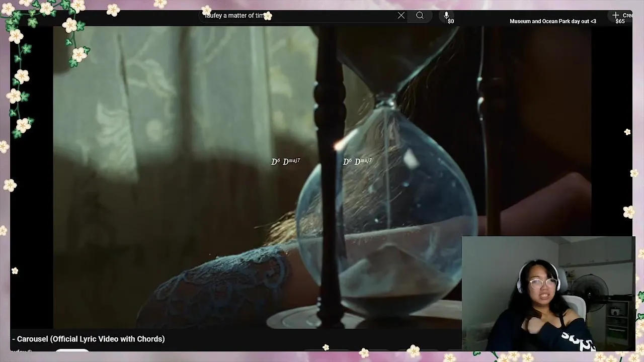The height and width of the screenshot is (362, 644).
Task: Click the $0 donation amount label
Action: (451, 21)
